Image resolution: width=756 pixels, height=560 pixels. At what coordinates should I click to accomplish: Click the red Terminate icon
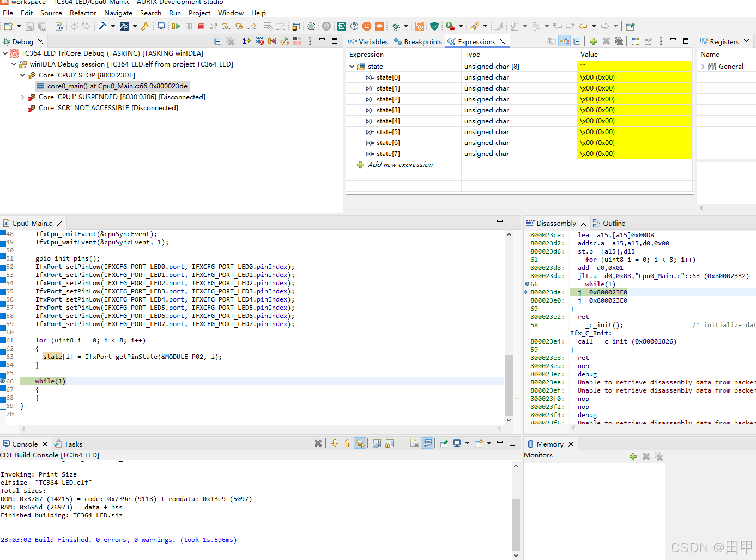201,26
